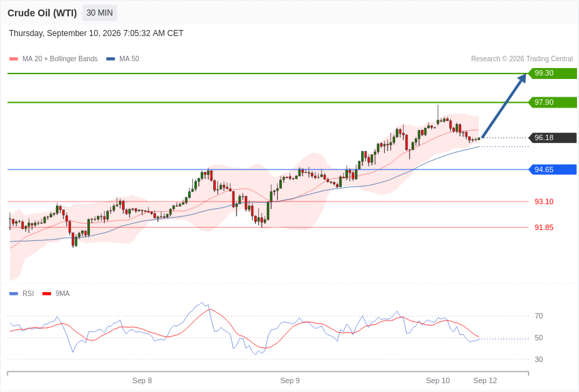579x392 pixels.
Task: Click the 99.30 green resistance price tag
Action: (553, 73)
